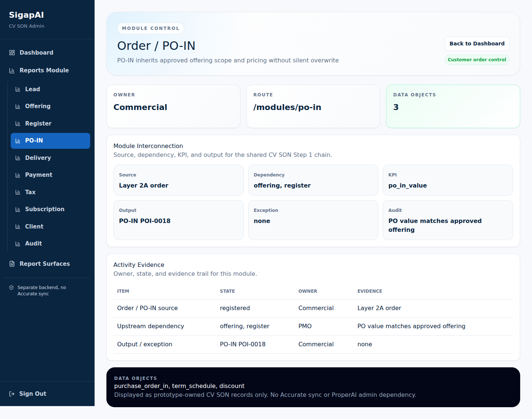Open the Register module
532x419 pixels.
click(x=50, y=124)
